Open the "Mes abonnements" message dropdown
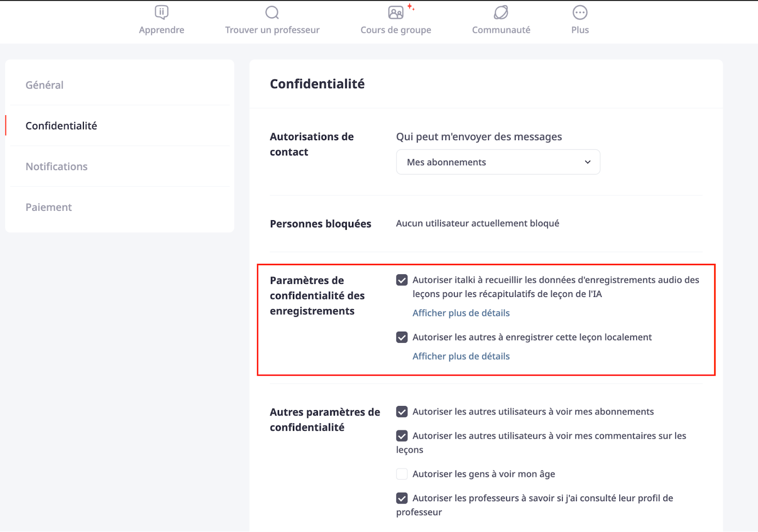758x532 pixels. click(x=498, y=162)
